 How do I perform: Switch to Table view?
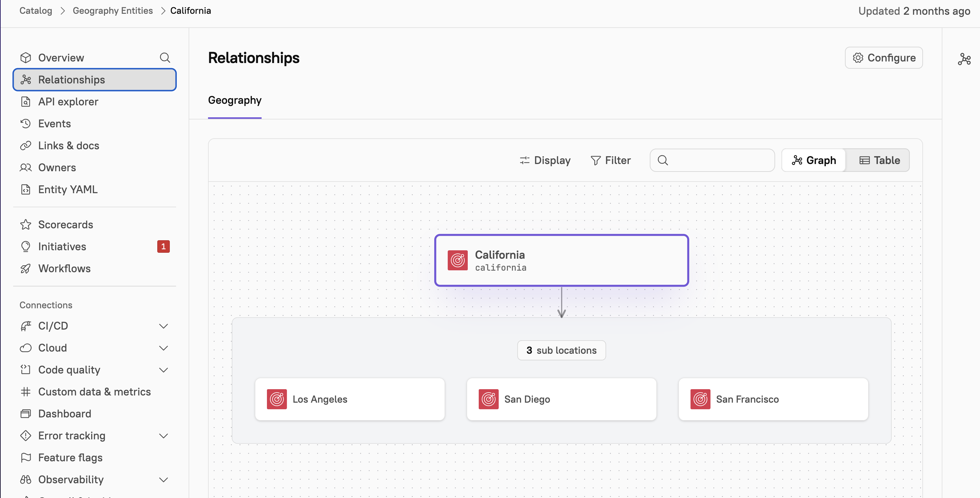(879, 160)
